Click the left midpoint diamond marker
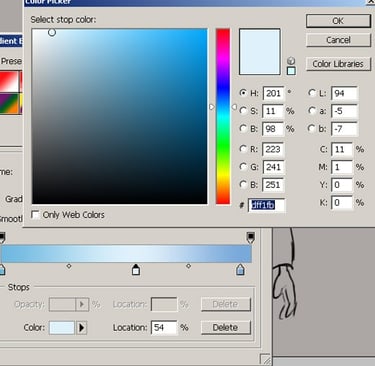 click(x=69, y=266)
